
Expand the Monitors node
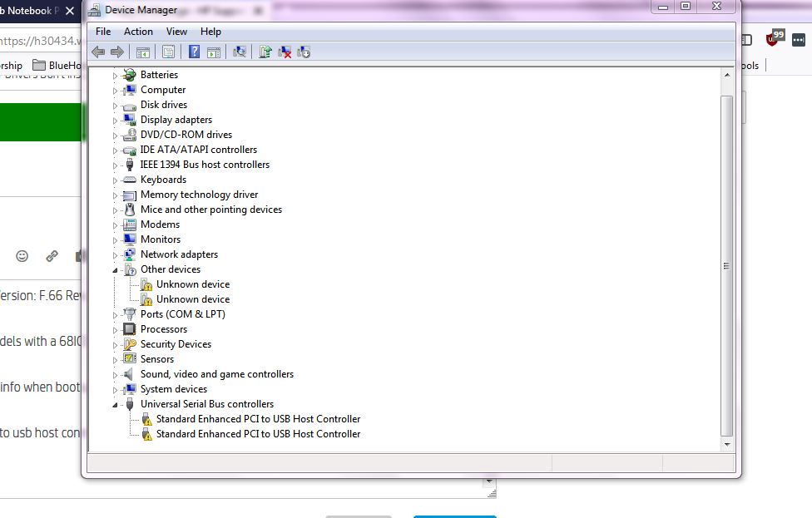pyautogui.click(x=115, y=240)
